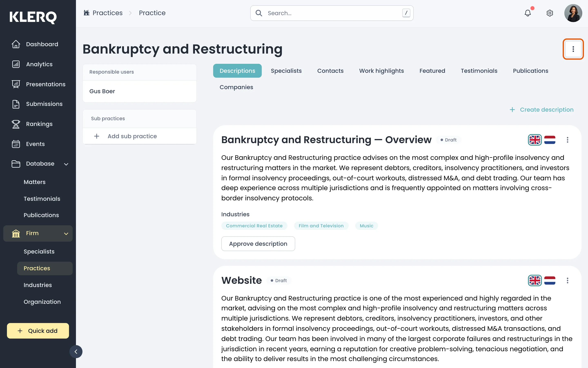The image size is (588, 368).
Task: Open Industries in the sidebar
Action: click(x=38, y=285)
